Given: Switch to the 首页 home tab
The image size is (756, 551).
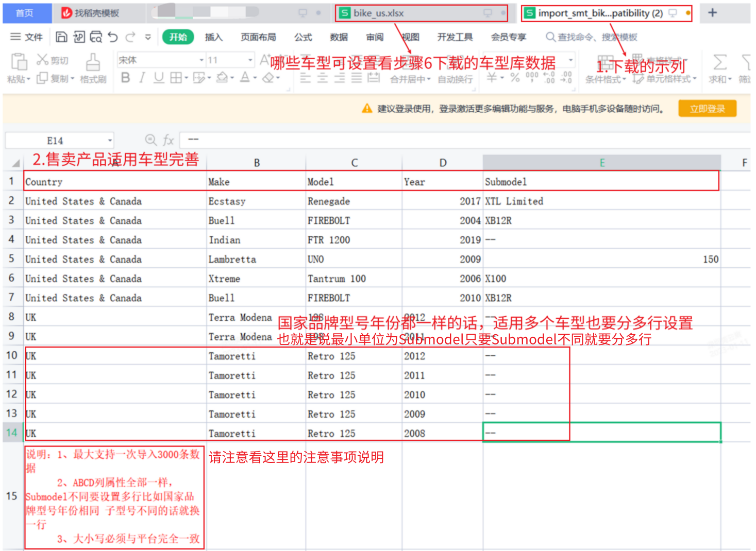Looking at the screenshot, I should (25, 13).
